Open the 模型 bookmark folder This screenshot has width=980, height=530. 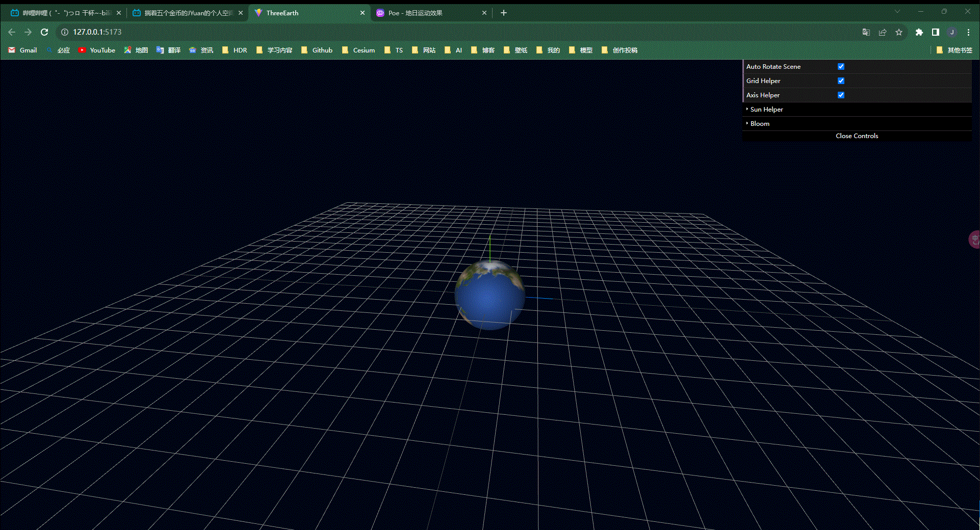click(x=581, y=50)
